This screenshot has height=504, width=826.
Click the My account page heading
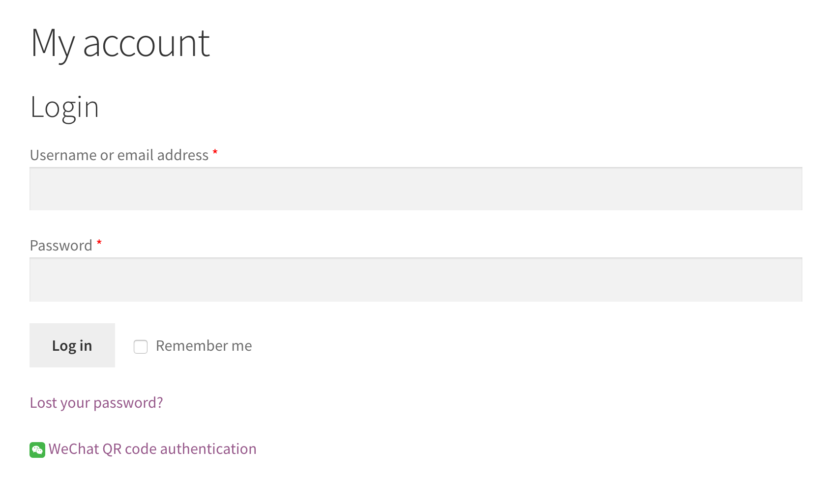coord(120,43)
